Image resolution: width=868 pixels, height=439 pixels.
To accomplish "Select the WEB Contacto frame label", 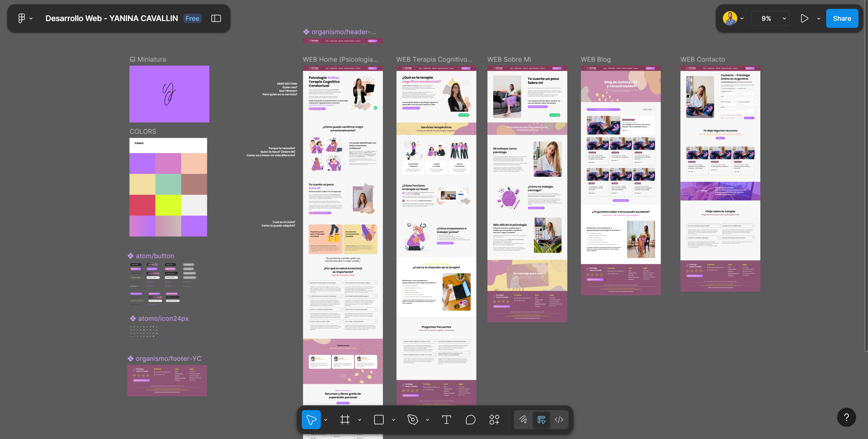I will point(702,60).
